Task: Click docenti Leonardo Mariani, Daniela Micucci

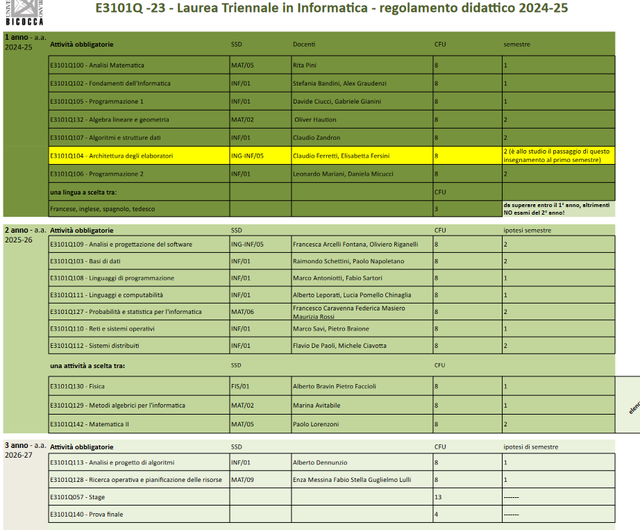Action: click(x=362, y=174)
